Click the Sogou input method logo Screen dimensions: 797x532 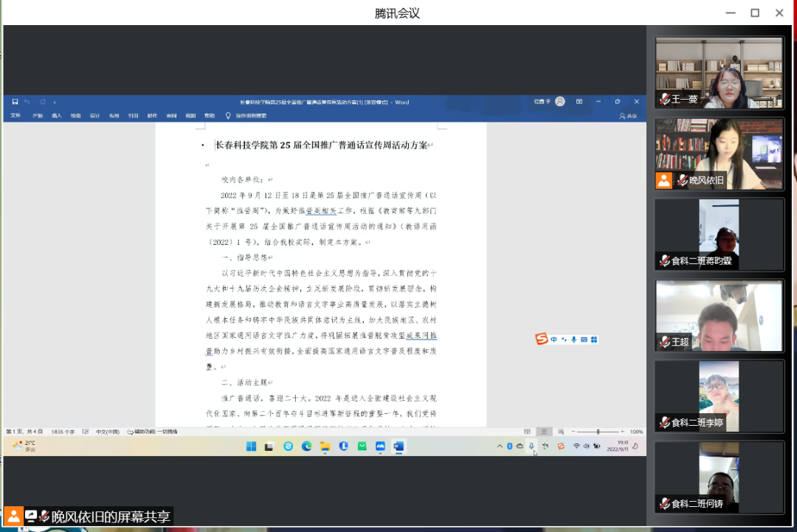click(x=542, y=339)
